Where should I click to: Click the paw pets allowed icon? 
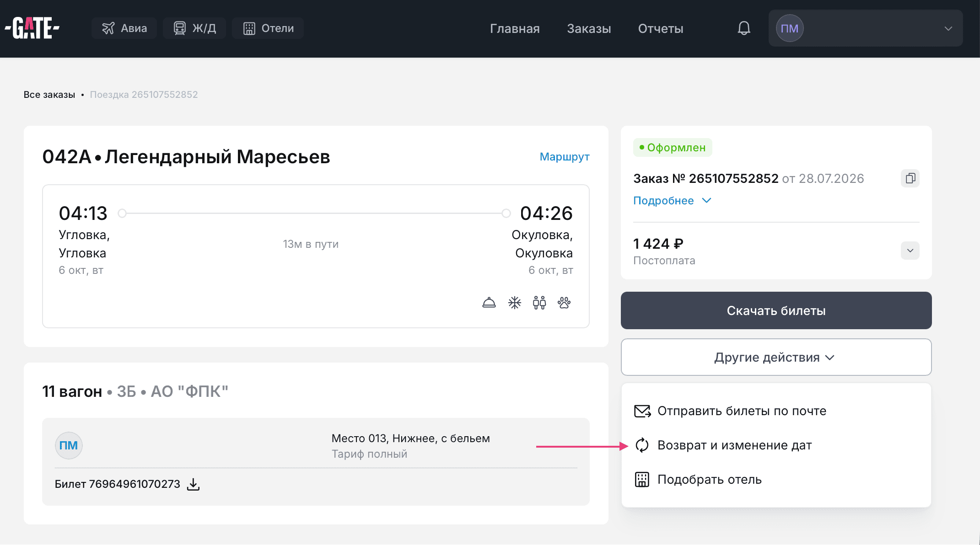click(564, 303)
